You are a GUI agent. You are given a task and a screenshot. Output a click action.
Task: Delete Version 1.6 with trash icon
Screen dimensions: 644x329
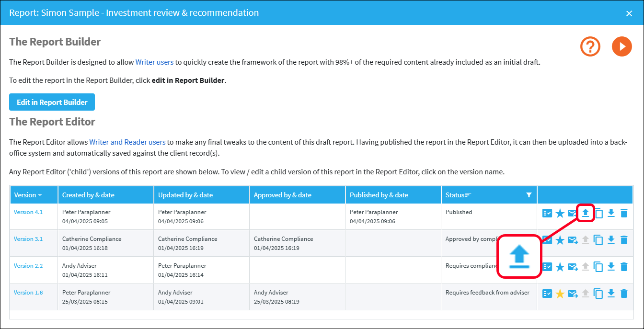click(624, 294)
